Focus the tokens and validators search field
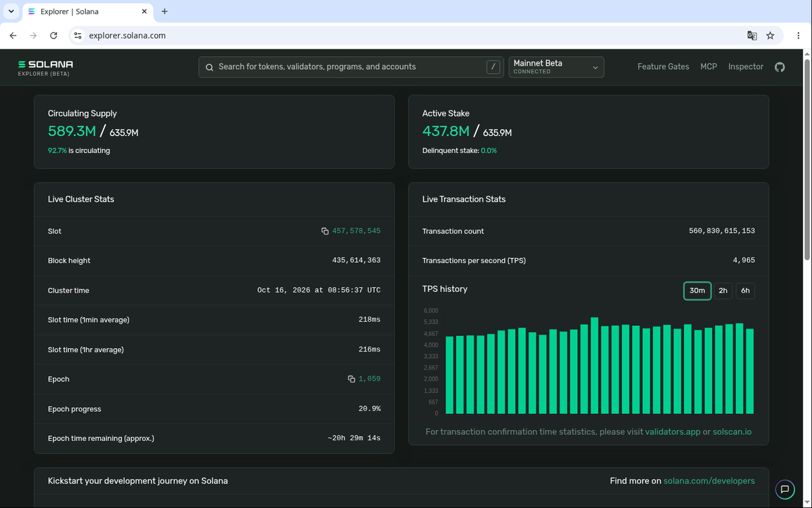Screen dimensions: 812x508 (x=351, y=67)
